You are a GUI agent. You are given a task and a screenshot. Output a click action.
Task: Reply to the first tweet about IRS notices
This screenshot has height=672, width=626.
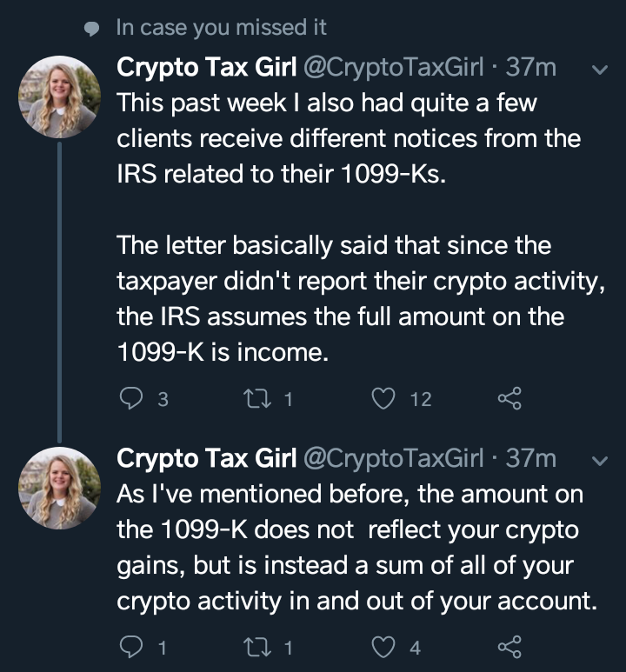point(131,398)
